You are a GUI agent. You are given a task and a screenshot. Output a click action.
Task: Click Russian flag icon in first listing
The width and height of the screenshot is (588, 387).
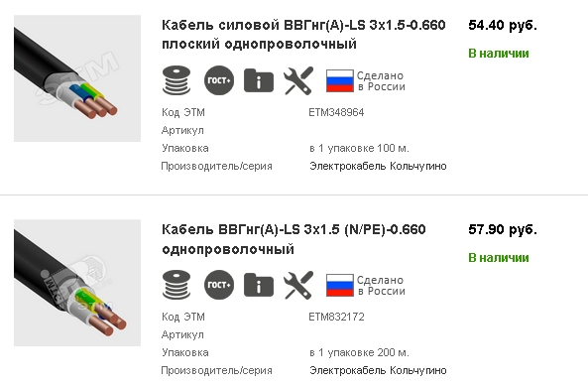point(340,81)
